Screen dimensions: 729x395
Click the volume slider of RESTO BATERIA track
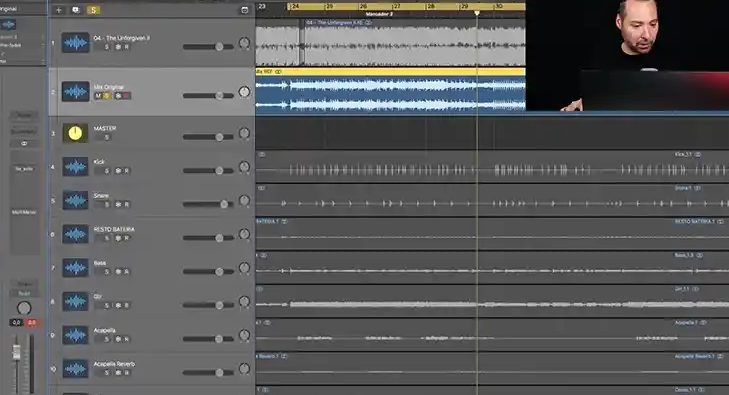point(208,238)
